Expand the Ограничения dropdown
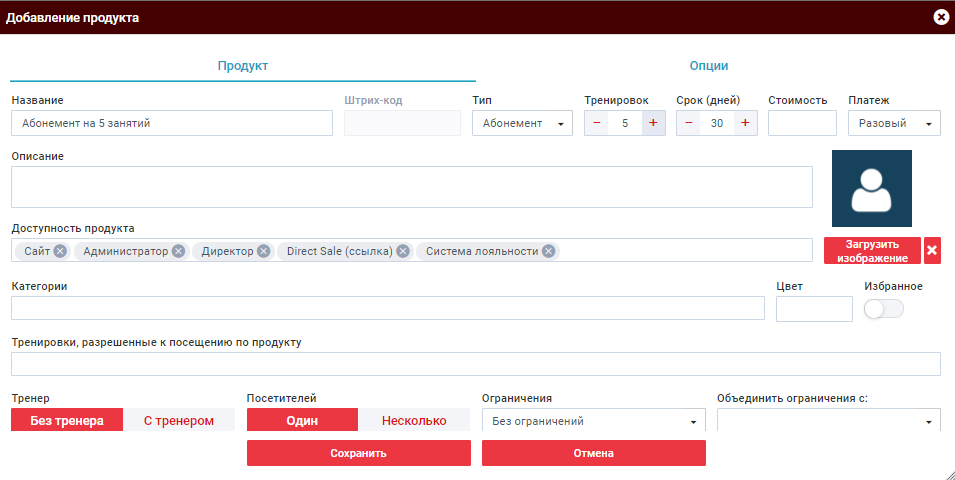 pos(593,421)
